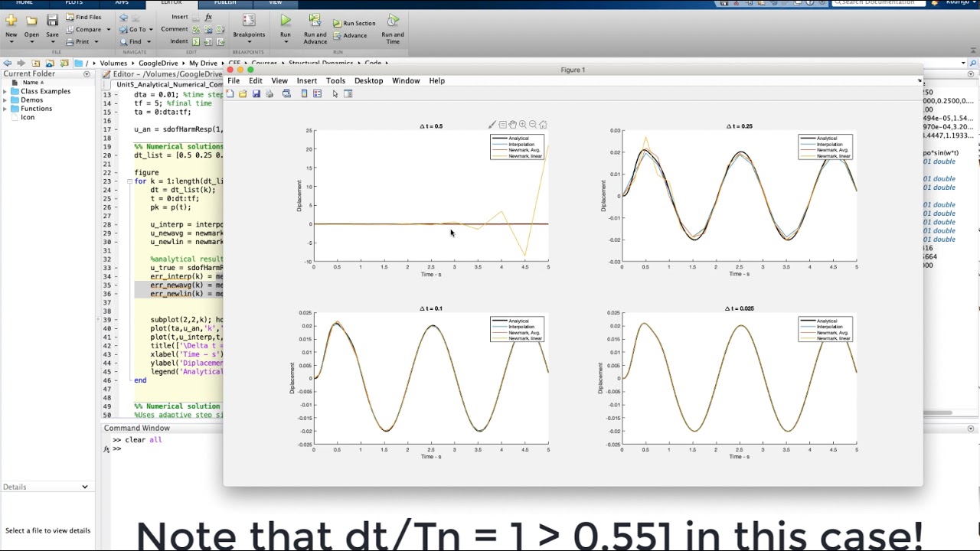980x551 pixels.
Task: Click the Save disk icon in toolstrip
Action: click(52, 21)
